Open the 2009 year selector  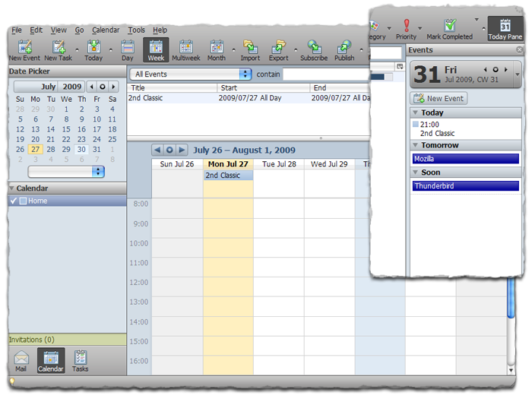click(x=71, y=87)
